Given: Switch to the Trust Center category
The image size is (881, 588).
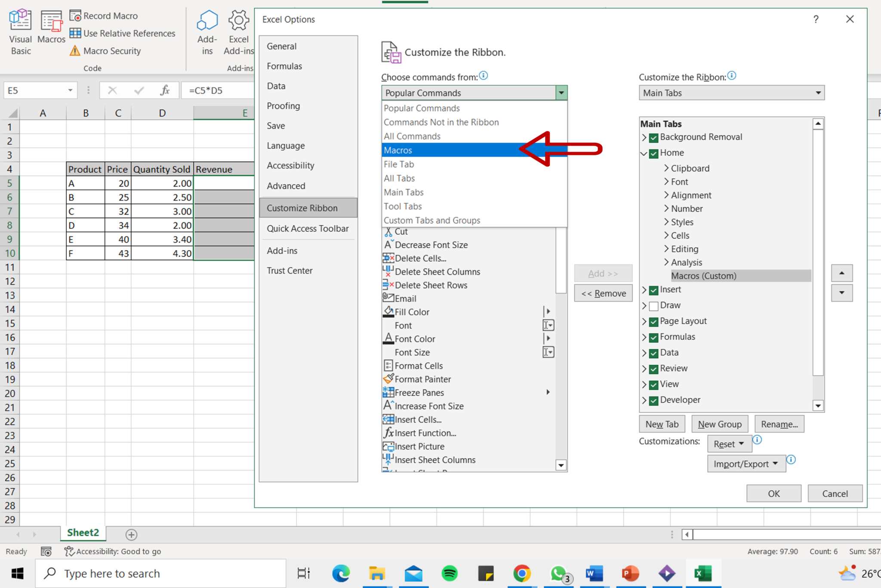Looking at the screenshot, I should pos(290,270).
